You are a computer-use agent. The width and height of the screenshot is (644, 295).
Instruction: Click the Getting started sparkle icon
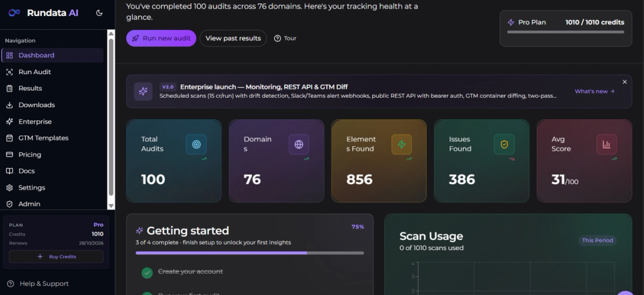[x=139, y=231]
